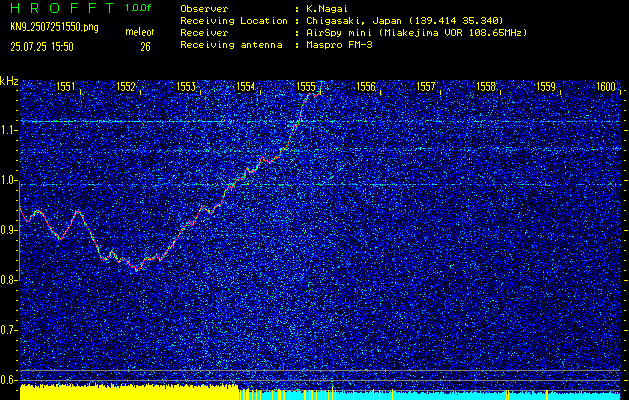The image size is (629, 400).
Task: Click the 1555 time marker
Action: (306, 86)
